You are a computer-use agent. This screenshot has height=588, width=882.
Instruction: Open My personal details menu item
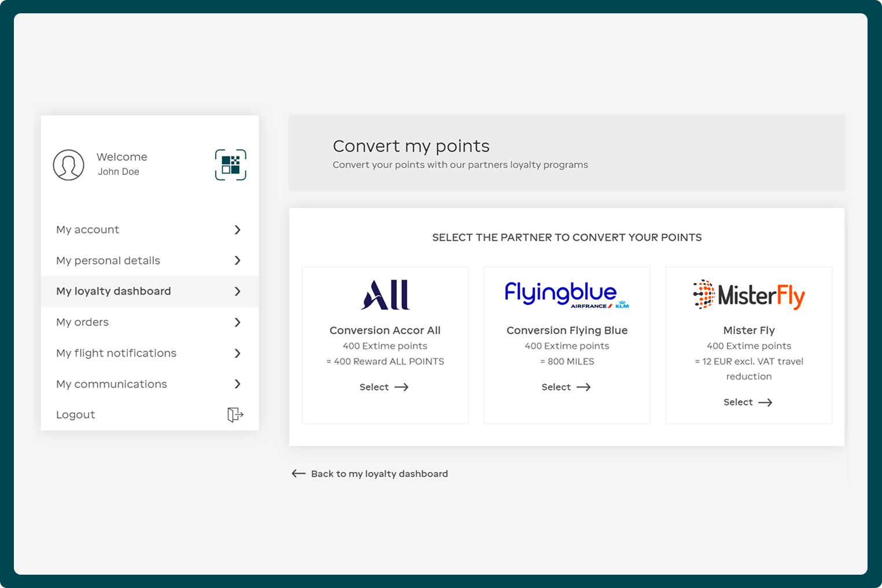tap(150, 260)
